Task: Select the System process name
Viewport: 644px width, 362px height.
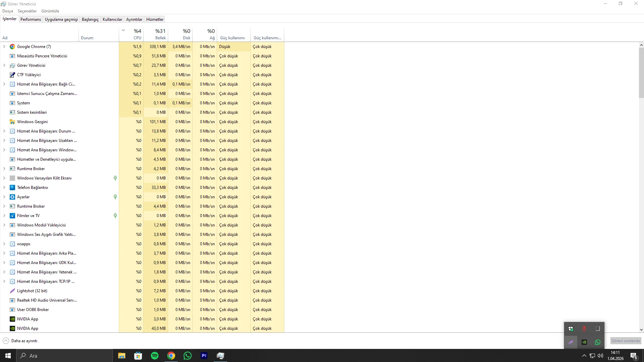Action: [x=23, y=103]
